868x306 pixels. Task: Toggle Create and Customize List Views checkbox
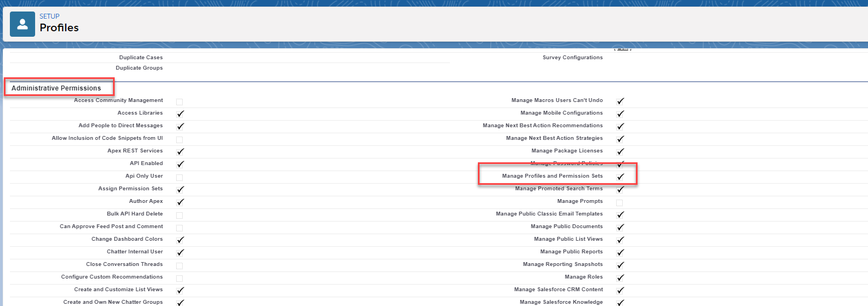click(180, 290)
